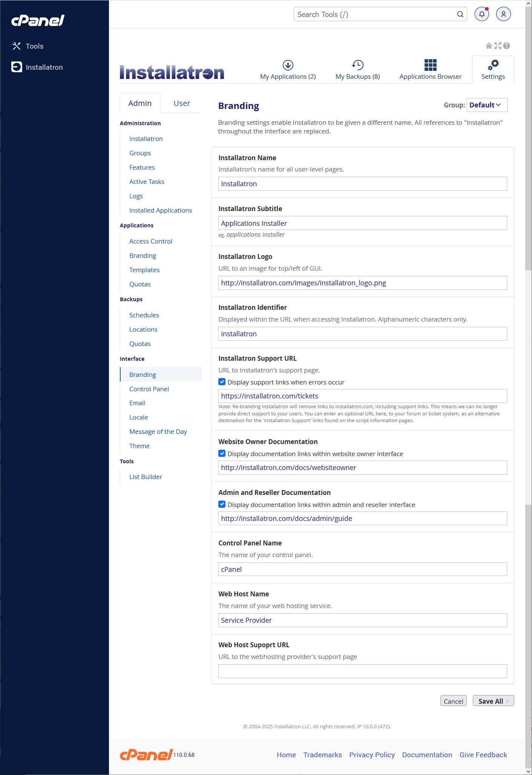This screenshot has width=532, height=775.
Task: Click the expand fullscreen arrows icon
Action: (x=498, y=46)
